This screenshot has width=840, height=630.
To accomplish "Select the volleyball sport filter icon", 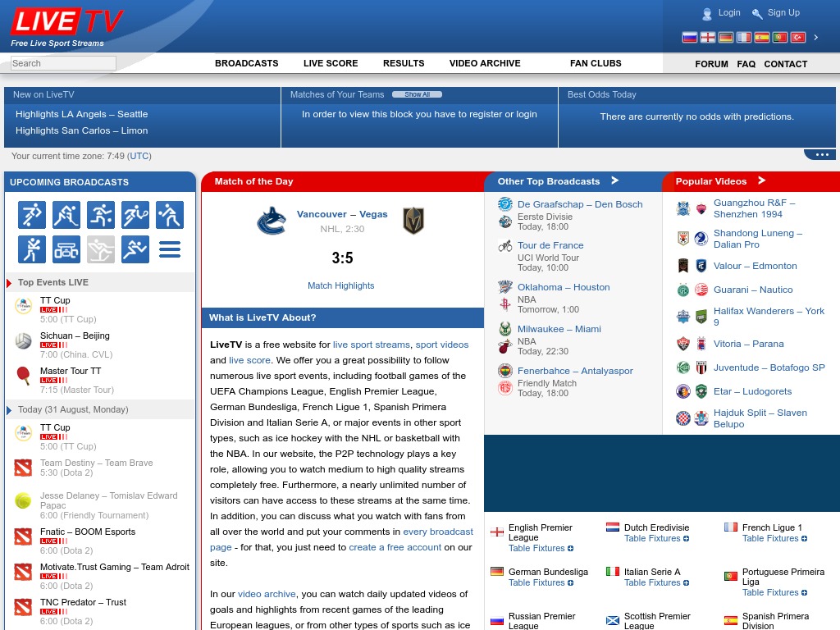I will click(170, 215).
